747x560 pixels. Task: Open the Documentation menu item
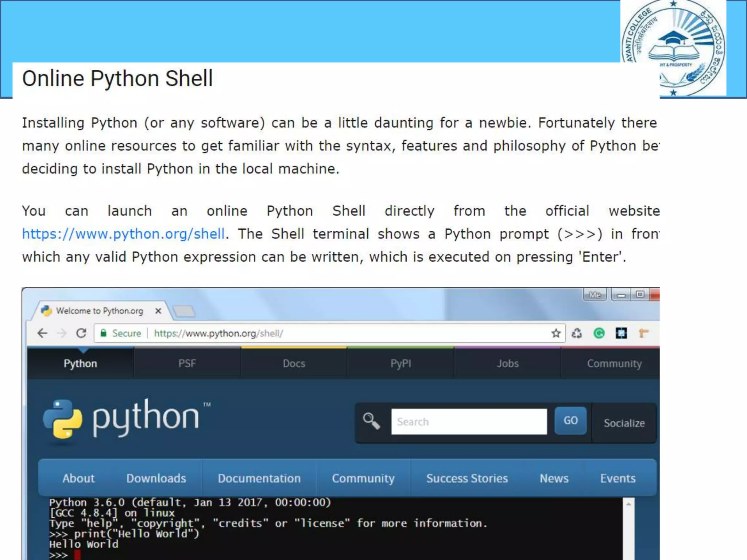(259, 478)
